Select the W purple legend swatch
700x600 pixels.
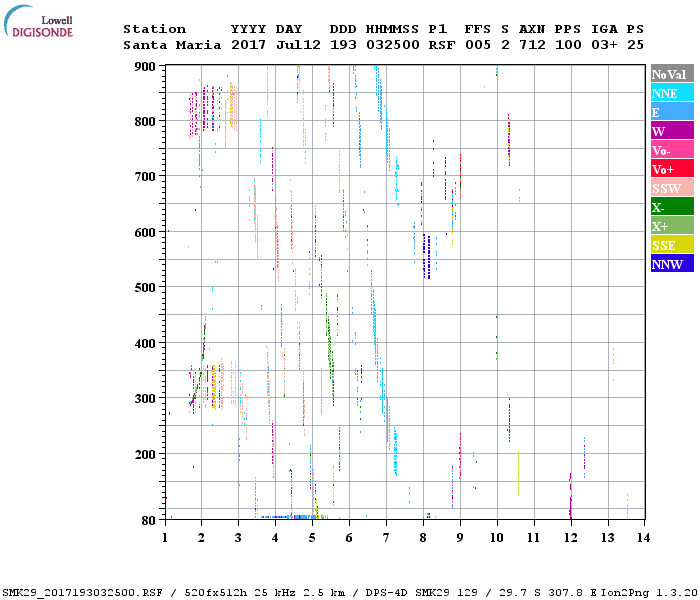tap(672, 130)
